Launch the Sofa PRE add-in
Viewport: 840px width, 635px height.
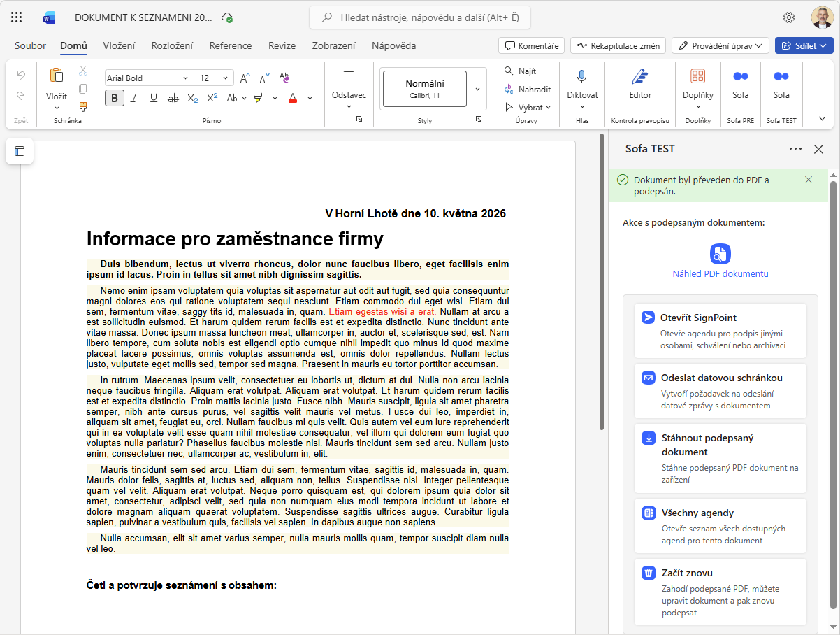point(740,84)
